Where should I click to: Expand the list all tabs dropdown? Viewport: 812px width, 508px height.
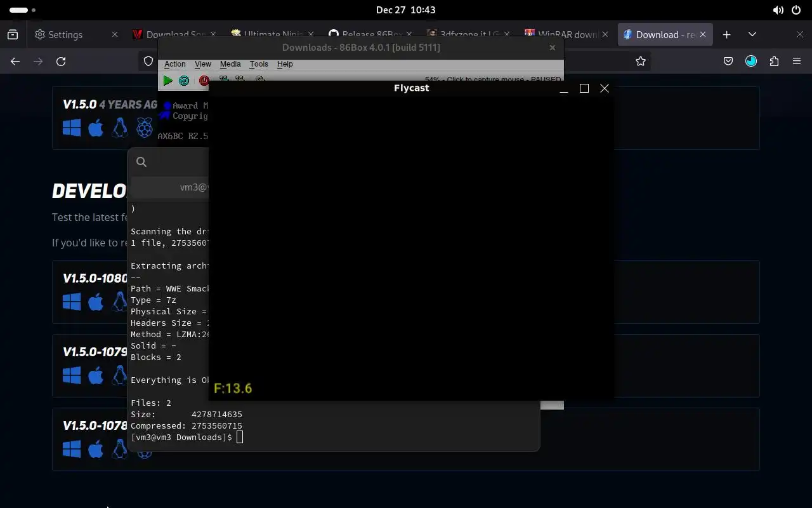coord(752,34)
